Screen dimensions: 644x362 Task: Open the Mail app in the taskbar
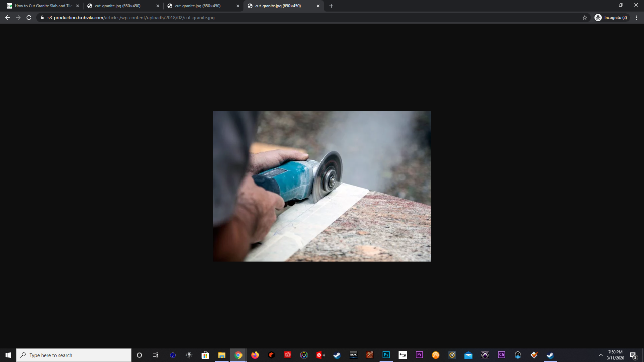click(468, 355)
